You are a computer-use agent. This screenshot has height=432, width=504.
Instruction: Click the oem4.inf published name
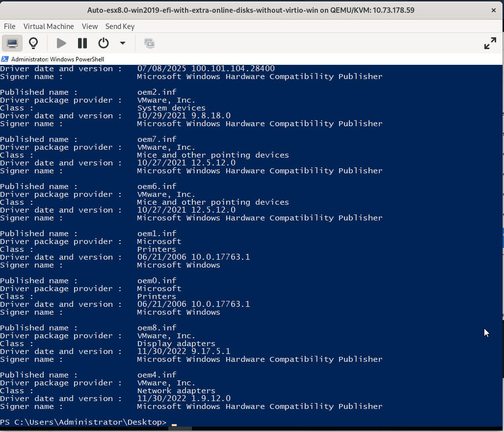click(157, 375)
